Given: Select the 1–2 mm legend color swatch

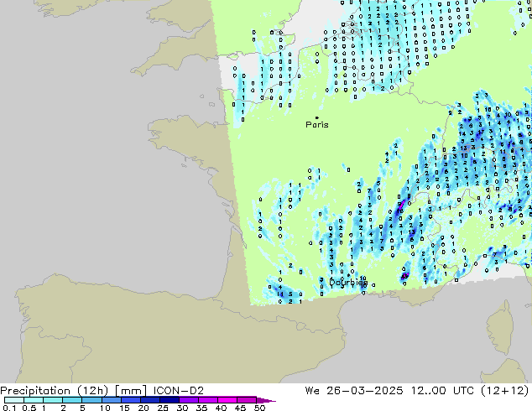Looking at the screenshot, I should [53, 400].
